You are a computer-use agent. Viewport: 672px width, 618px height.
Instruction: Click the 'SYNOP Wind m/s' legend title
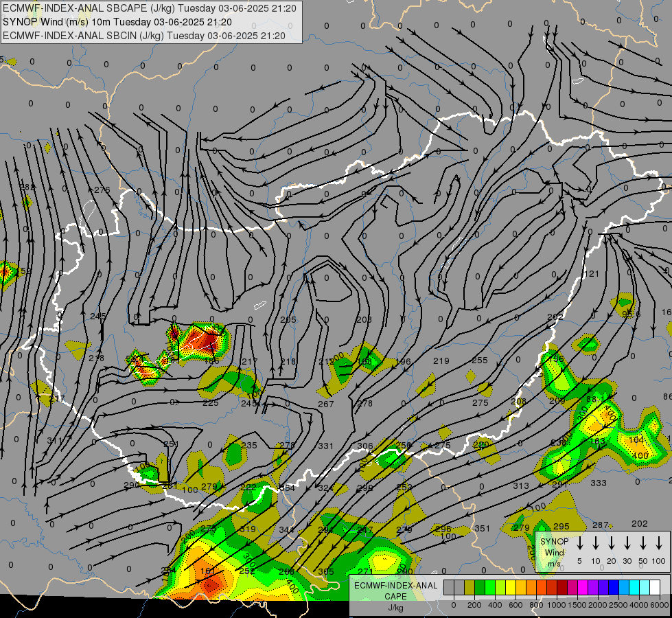554,552
